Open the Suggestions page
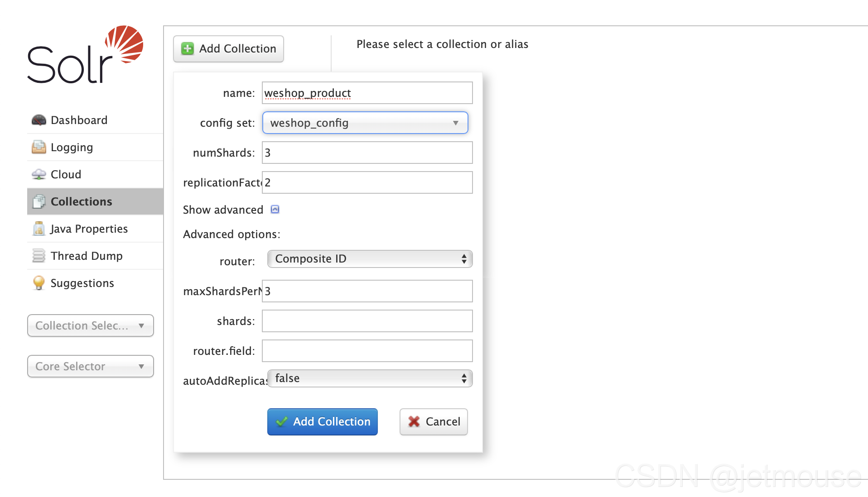The height and width of the screenshot is (497, 868). click(x=95, y=283)
